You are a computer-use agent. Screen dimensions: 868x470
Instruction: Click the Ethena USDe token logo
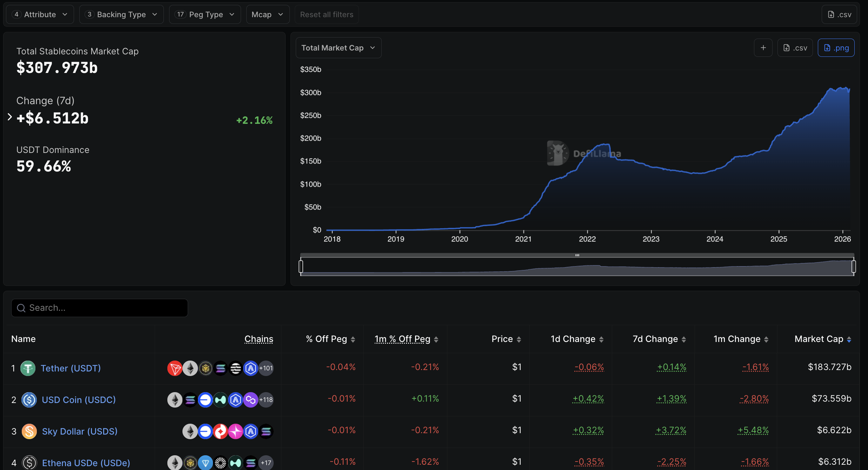(29, 463)
